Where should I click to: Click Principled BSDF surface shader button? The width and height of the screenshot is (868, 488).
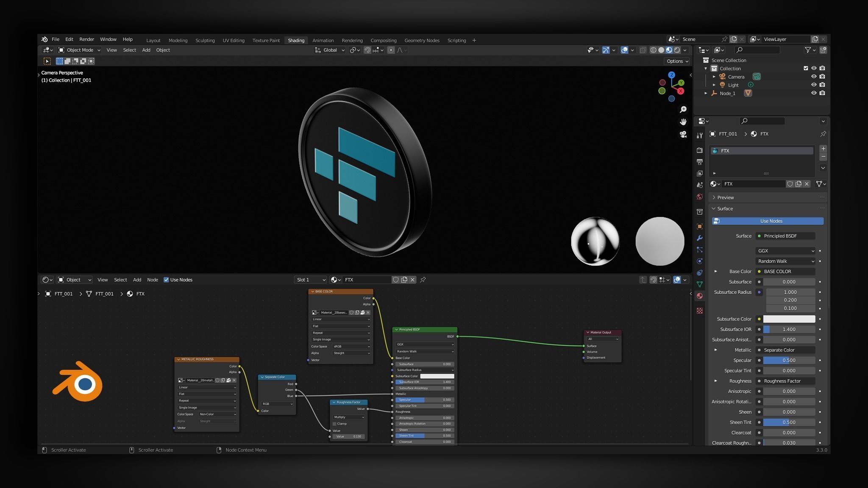click(785, 236)
